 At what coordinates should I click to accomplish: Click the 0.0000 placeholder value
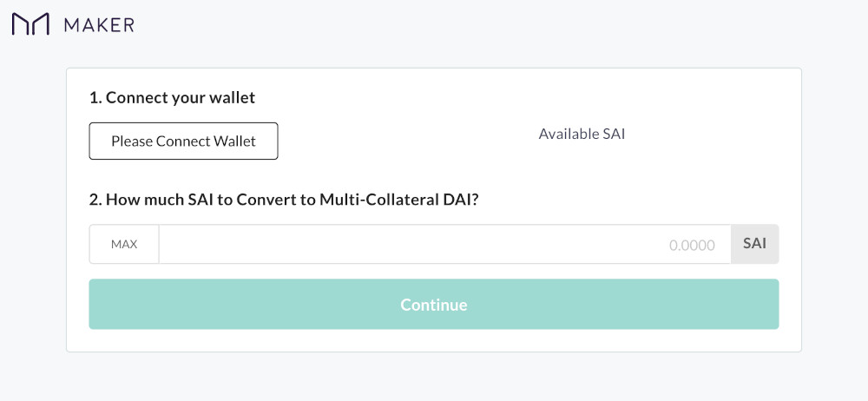(692, 246)
